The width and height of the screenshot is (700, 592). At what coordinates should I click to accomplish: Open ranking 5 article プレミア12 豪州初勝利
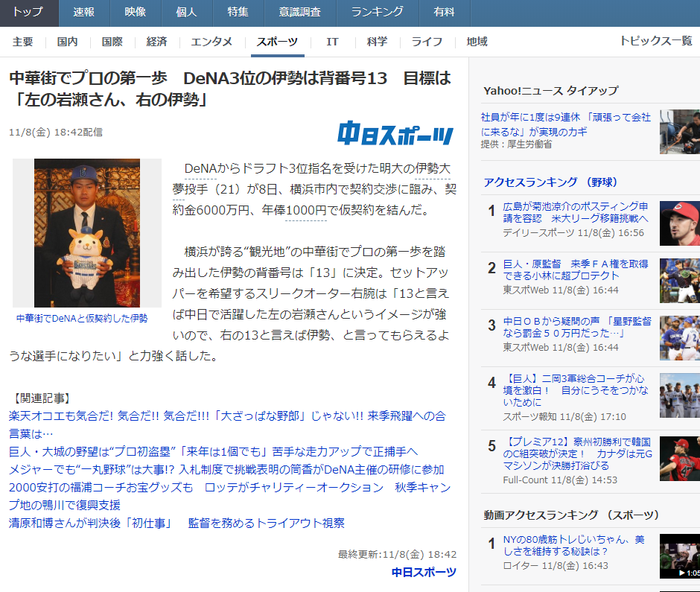[x=577, y=453]
